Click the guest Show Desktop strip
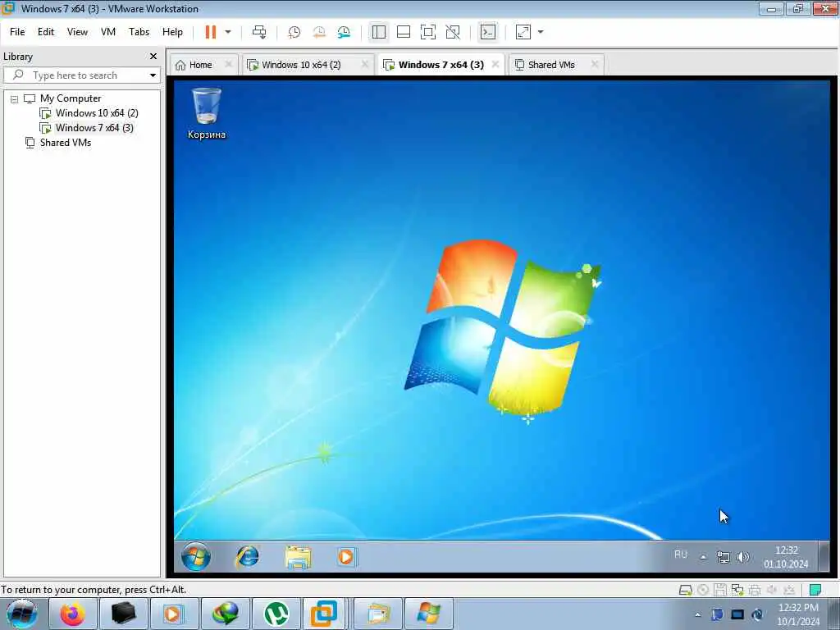This screenshot has height=630, width=840. tap(824, 557)
